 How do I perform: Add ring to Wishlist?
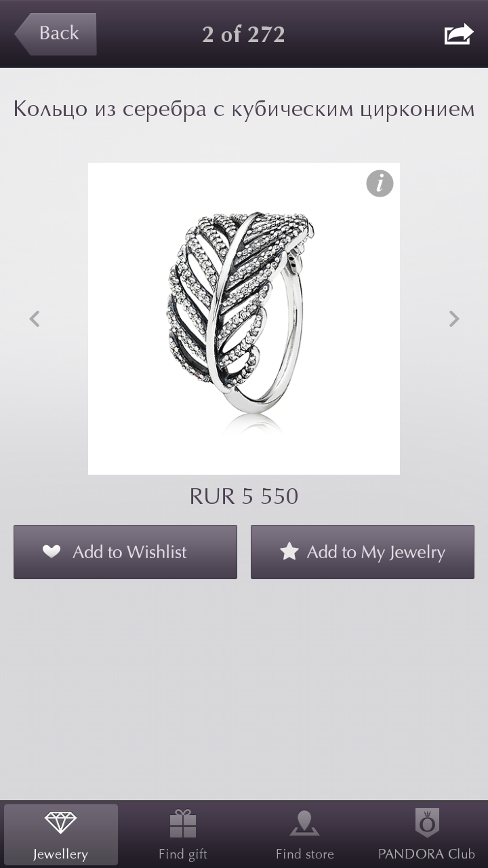(125, 552)
